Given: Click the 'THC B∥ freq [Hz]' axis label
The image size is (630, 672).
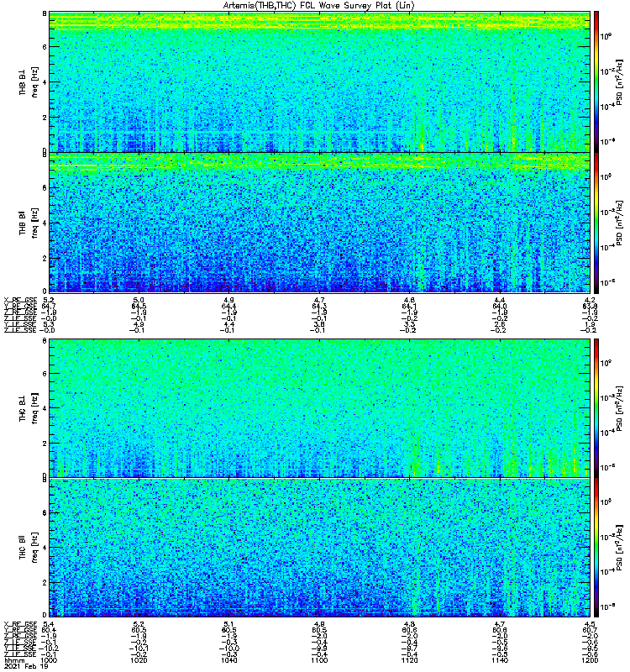Looking at the screenshot, I should 29,548.
